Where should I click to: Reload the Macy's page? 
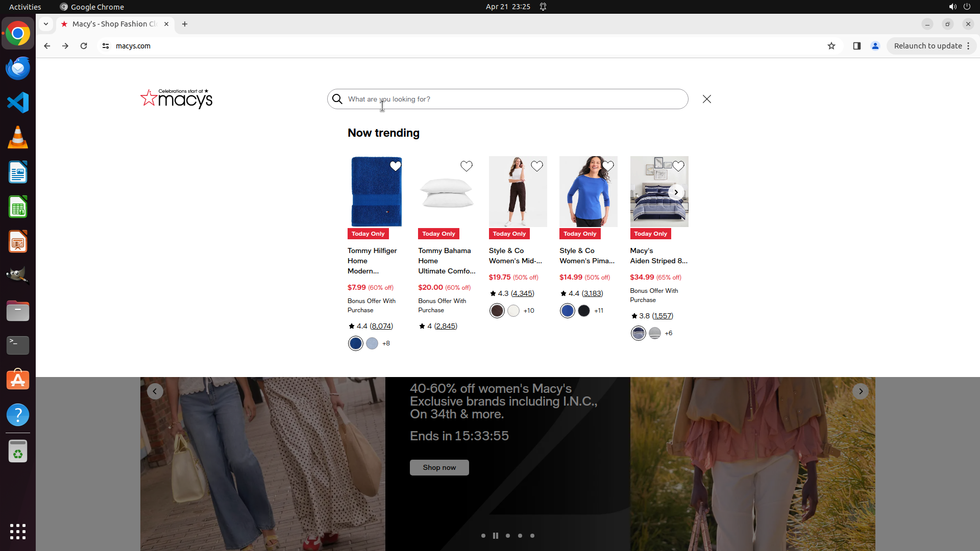click(84, 46)
